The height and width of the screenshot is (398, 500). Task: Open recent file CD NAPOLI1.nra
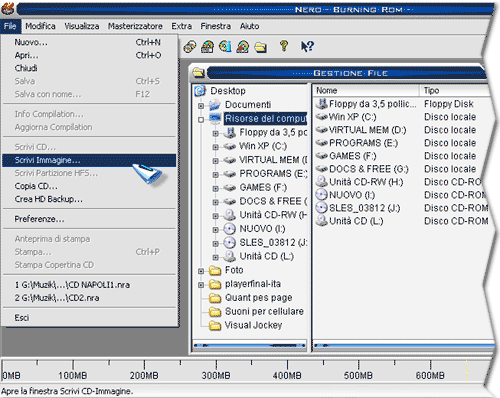pyautogui.click(x=89, y=285)
